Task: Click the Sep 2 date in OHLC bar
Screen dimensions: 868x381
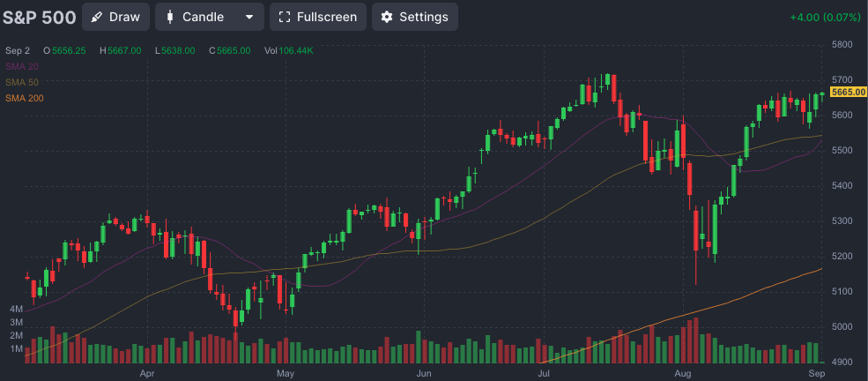Action: click(18, 50)
